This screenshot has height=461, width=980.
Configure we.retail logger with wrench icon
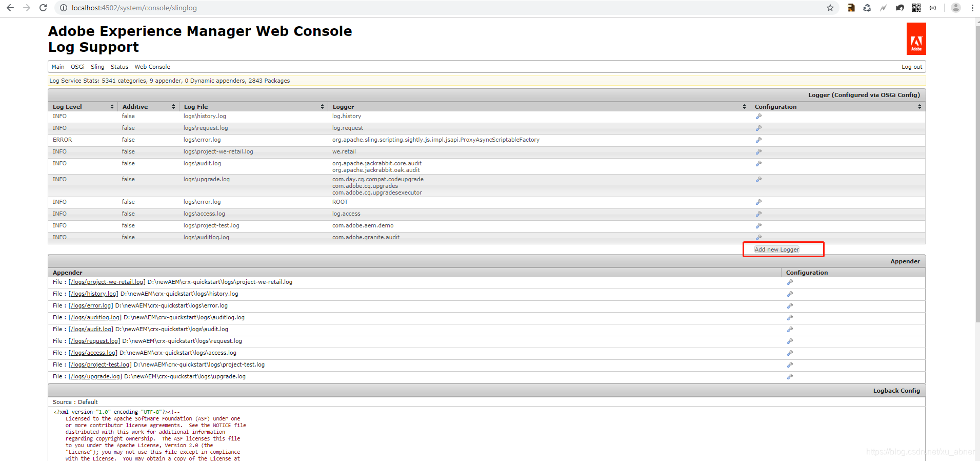tap(758, 152)
